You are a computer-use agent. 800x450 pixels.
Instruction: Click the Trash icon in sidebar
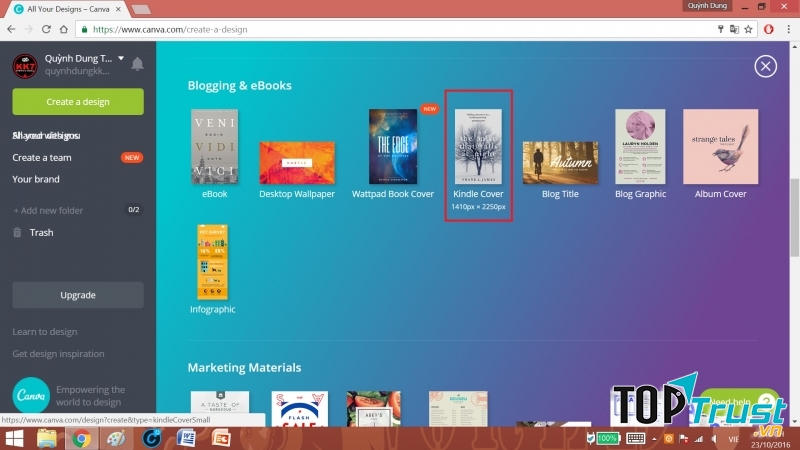(18, 233)
